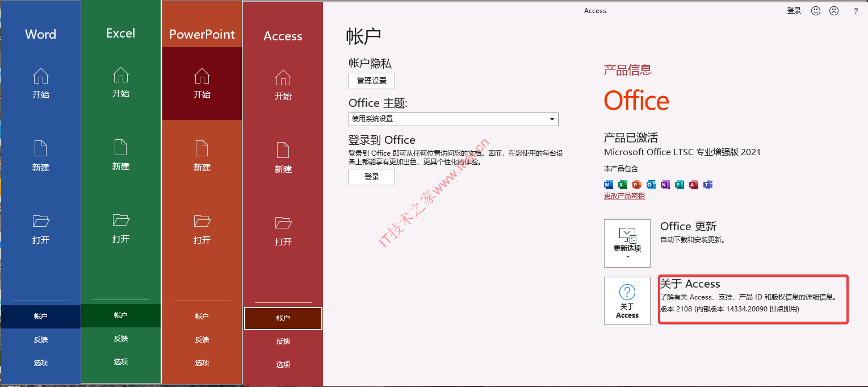
Task: Click the frowning face feedback icon
Action: (833, 11)
